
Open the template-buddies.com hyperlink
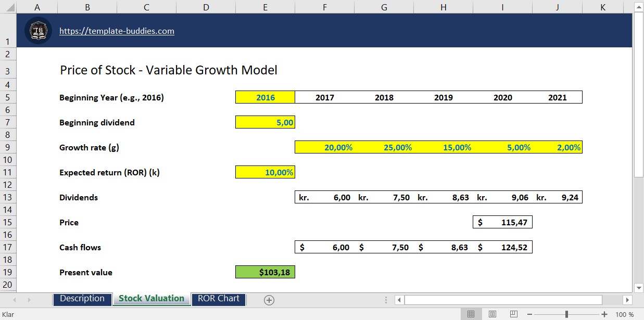[x=117, y=31]
